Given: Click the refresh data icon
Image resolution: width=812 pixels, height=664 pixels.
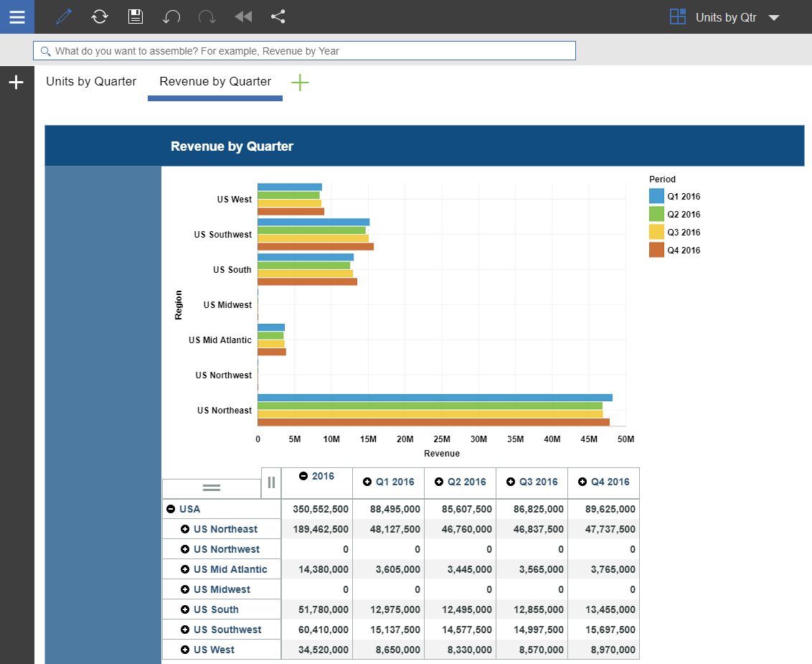Looking at the screenshot, I should click(x=100, y=17).
